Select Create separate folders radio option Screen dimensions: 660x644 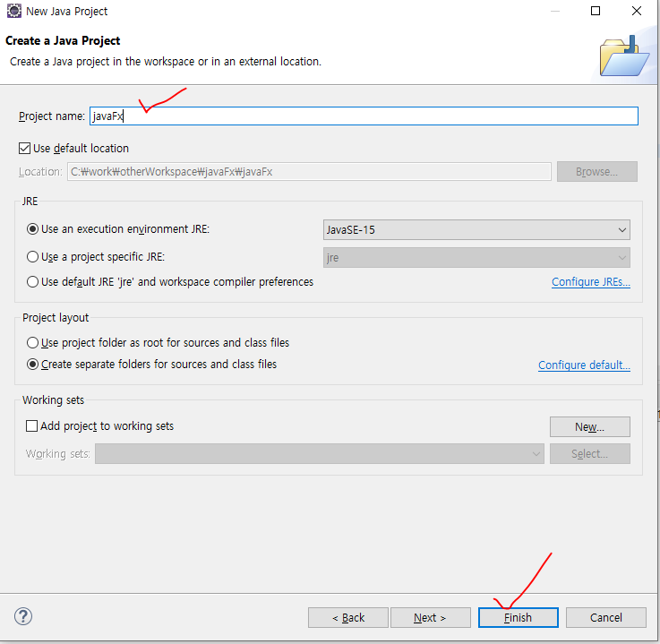coord(32,364)
